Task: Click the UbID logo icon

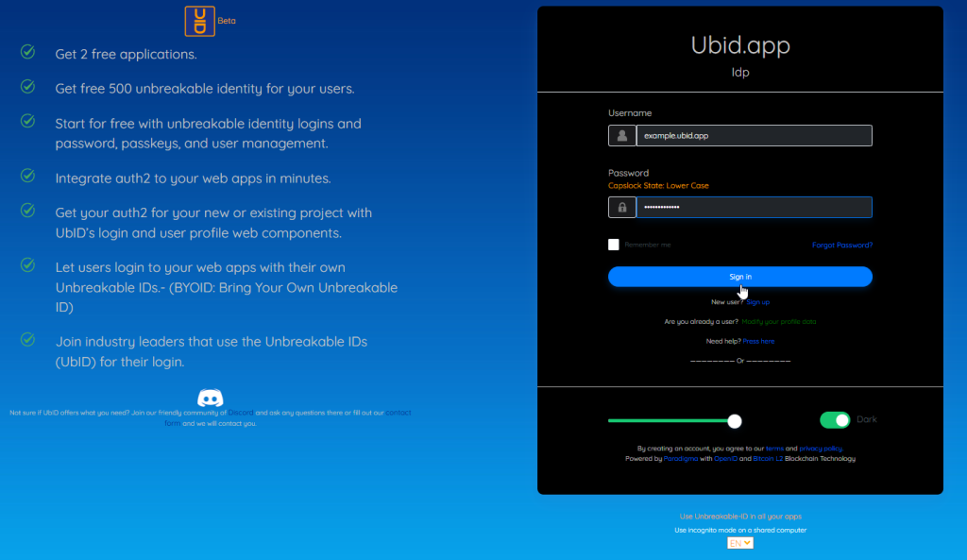Action: [x=199, y=21]
